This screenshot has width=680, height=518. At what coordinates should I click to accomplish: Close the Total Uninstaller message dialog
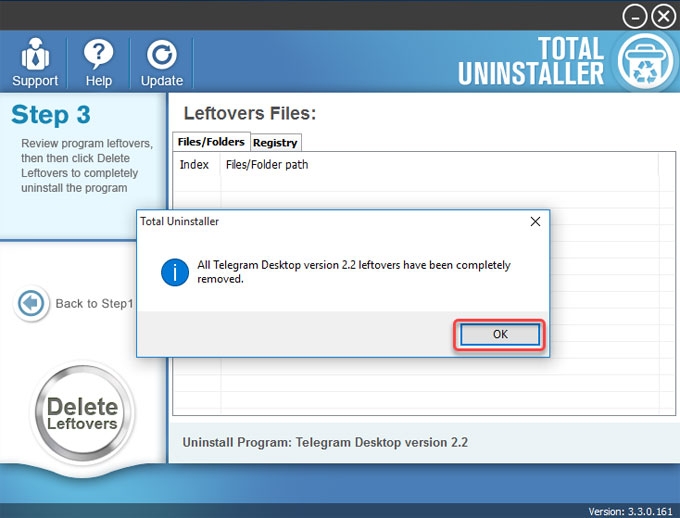click(x=535, y=221)
